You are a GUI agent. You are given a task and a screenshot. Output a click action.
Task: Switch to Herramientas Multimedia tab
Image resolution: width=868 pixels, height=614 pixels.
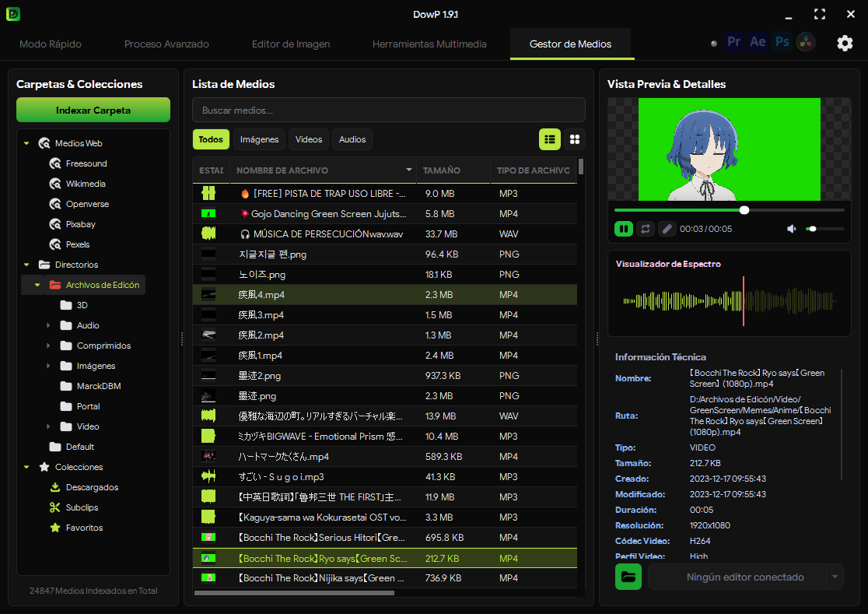tap(429, 44)
